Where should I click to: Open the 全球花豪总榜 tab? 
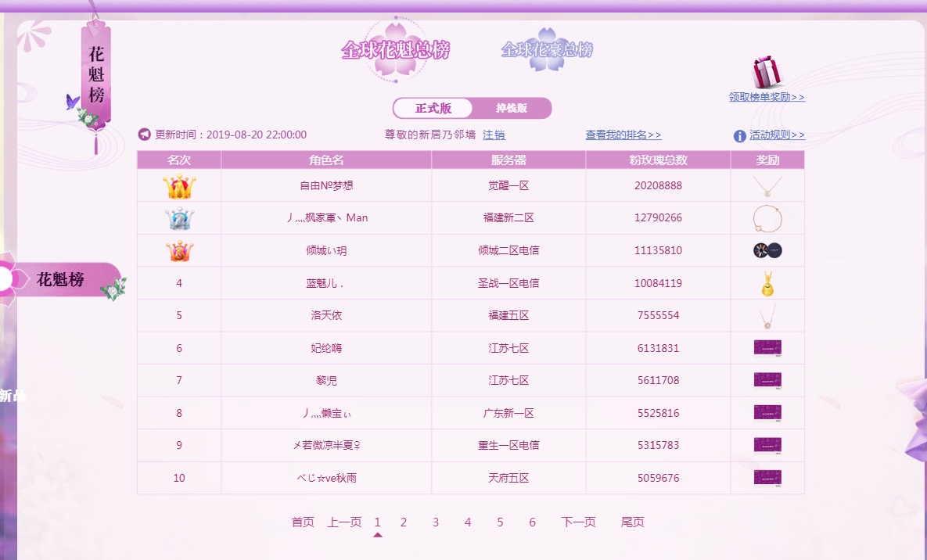pyautogui.click(x=547, y=50)
